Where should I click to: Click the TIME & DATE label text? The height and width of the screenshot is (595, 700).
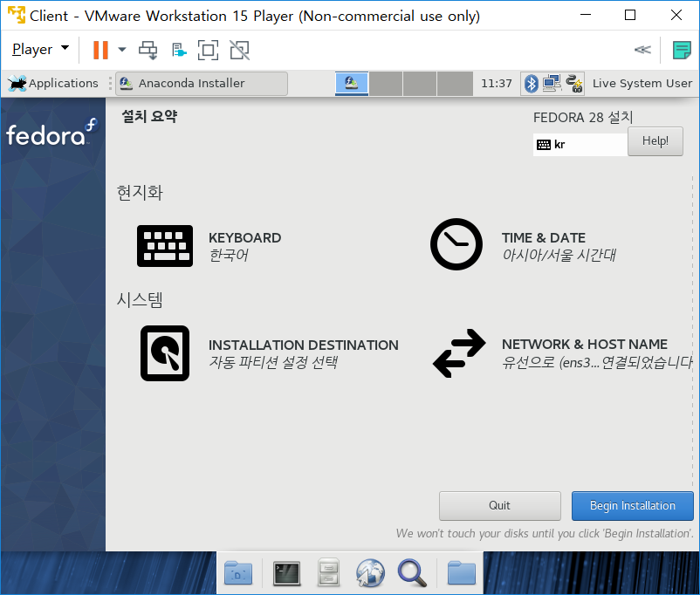pyautogui.click(x=543, y=238)
